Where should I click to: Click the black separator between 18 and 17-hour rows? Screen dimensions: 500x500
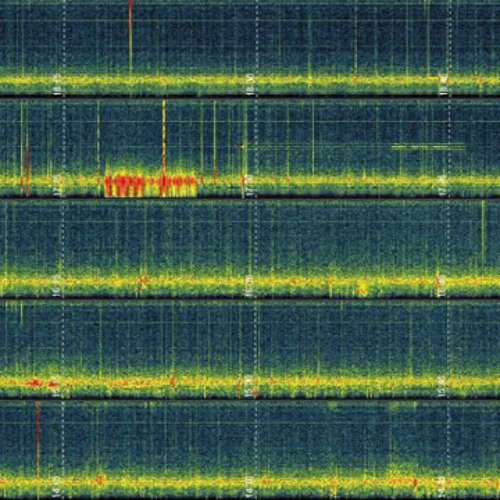click(250, 97)
